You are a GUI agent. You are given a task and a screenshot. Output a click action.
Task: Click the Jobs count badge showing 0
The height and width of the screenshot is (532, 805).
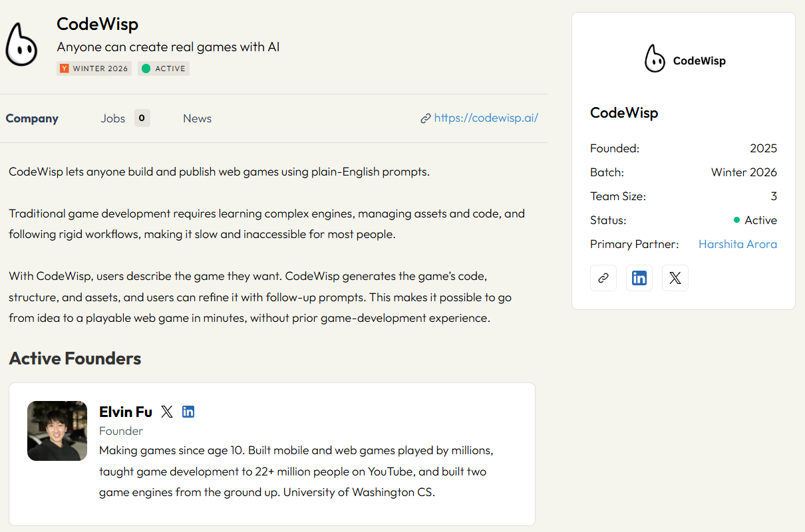coord(142,118)
